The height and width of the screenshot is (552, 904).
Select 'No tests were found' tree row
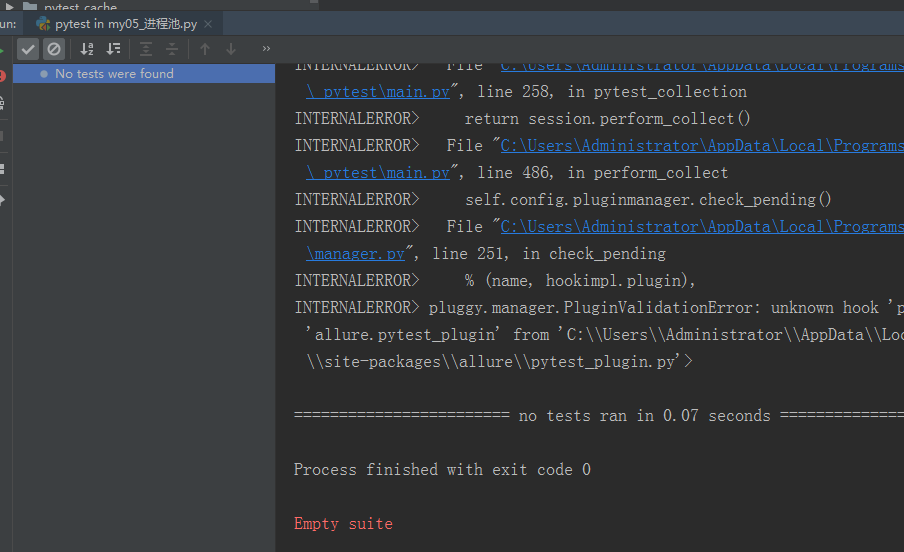pyautogui.click(x=144, y=74)
